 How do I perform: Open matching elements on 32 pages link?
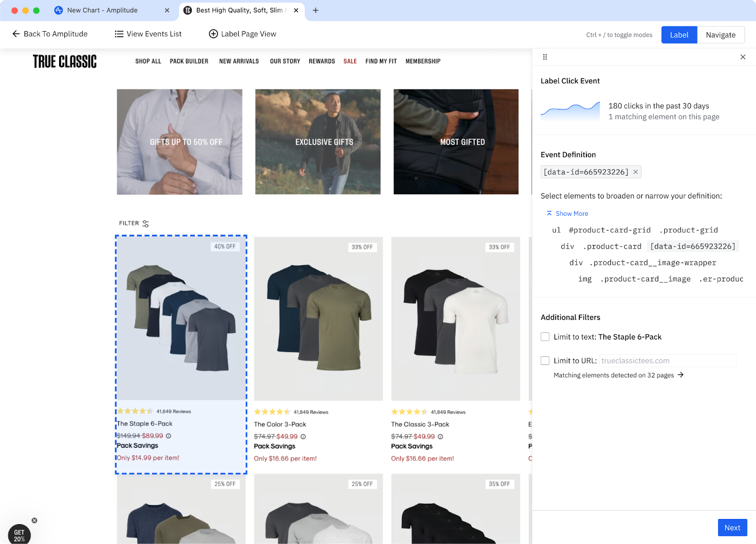coord(619,375)
